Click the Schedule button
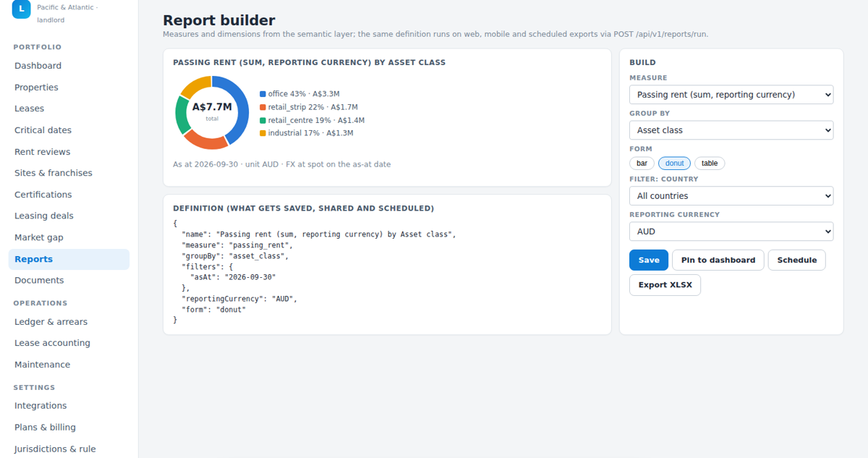Viewport: 868px width, 458px height. [796, 260]
